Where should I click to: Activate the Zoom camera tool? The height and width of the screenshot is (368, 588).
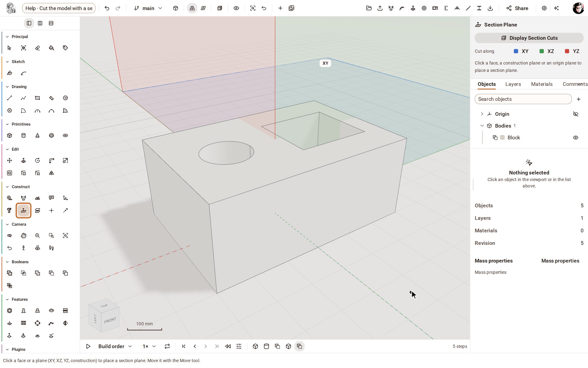pyautogui.click(x=37, y=236)
